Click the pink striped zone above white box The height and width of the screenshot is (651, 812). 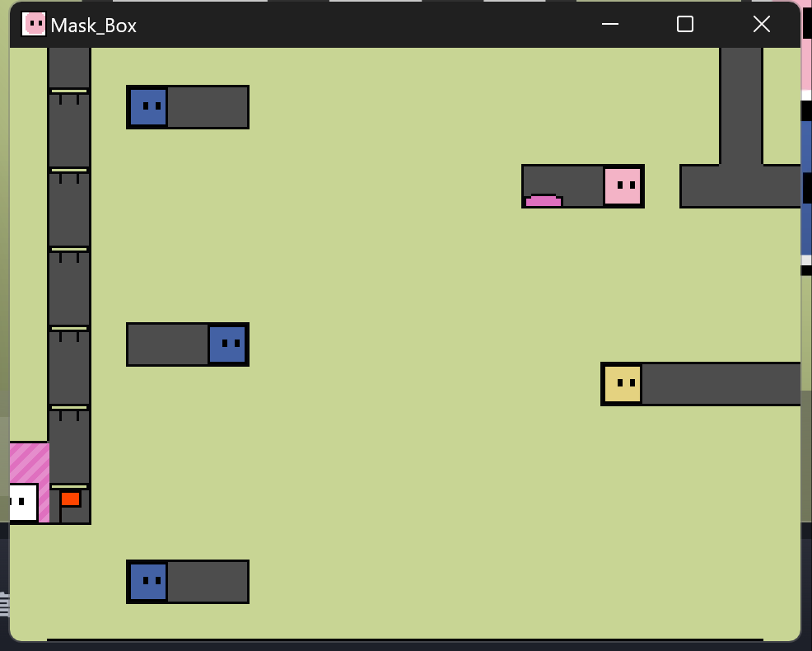coord(28,462)
